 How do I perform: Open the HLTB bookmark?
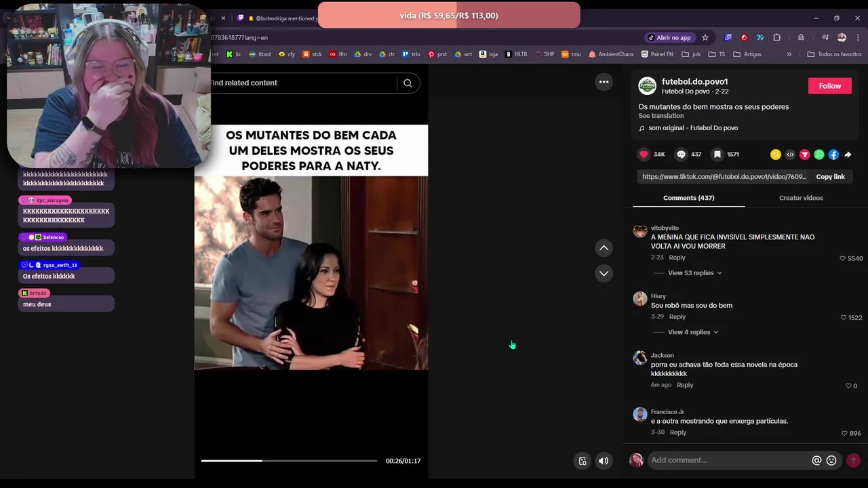(516, 54)
